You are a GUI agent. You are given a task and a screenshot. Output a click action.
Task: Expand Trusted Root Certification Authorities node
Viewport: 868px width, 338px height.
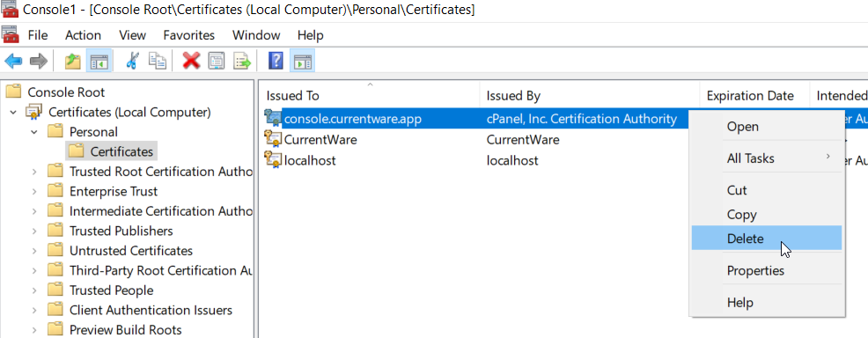[33, 172]
